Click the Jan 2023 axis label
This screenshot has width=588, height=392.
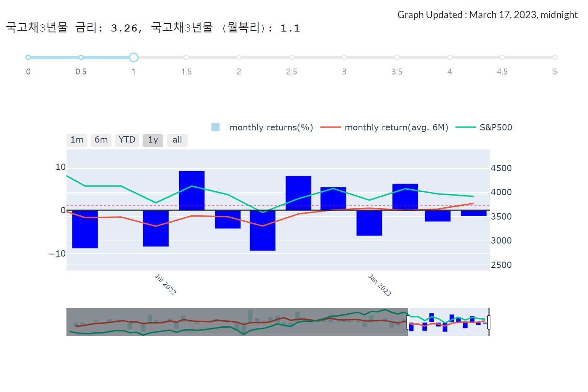coord(379,285)
